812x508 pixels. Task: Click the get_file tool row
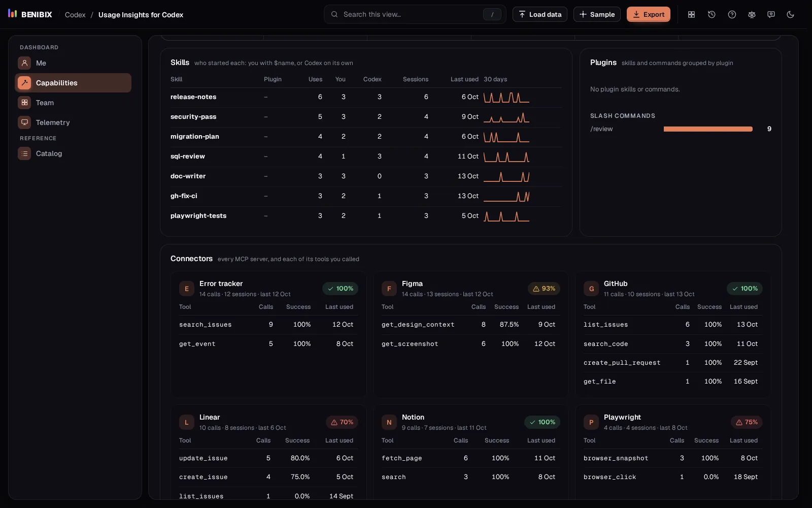(x=673, y=382)
